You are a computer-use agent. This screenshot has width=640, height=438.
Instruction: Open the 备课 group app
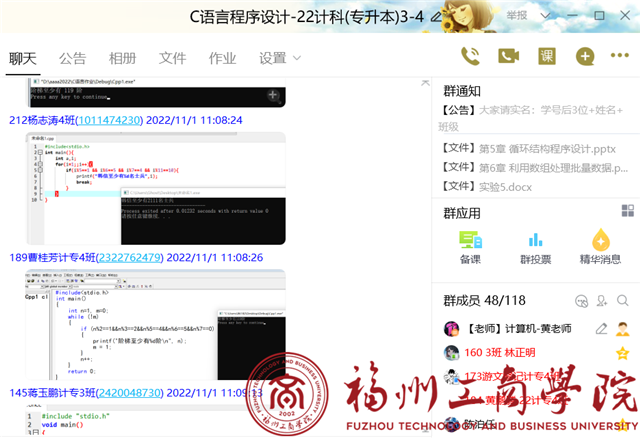point(470,246)
